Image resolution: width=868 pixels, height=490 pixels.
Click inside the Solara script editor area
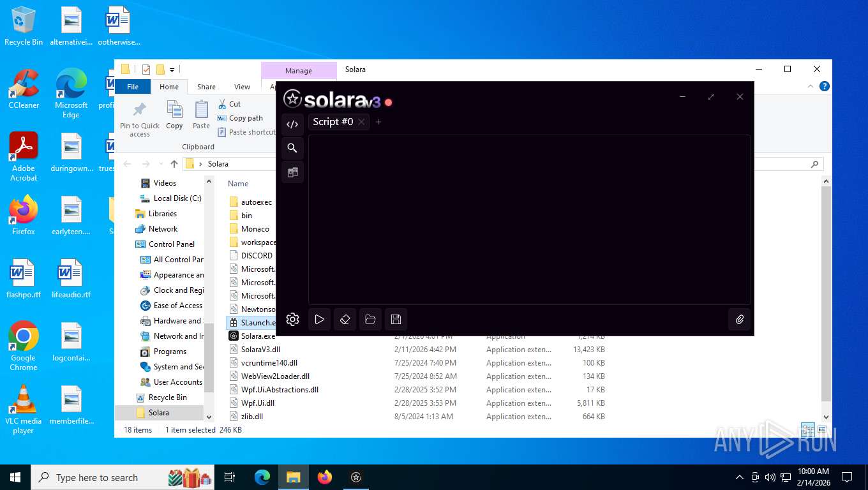[x=529, y=219]
